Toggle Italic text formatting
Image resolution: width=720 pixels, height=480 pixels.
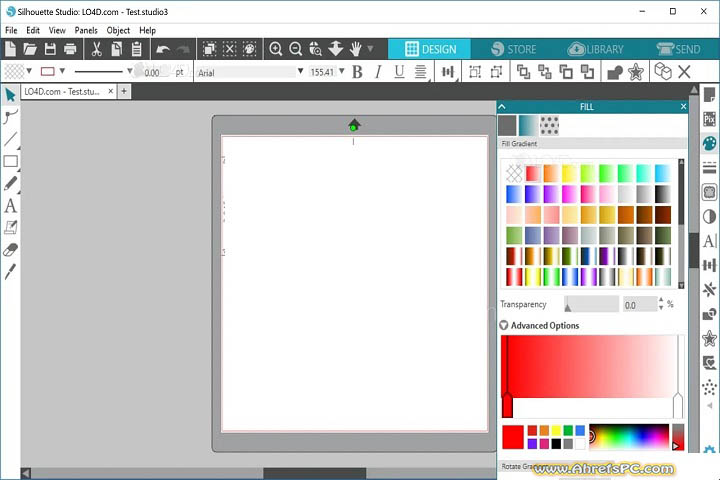point(378,72)
